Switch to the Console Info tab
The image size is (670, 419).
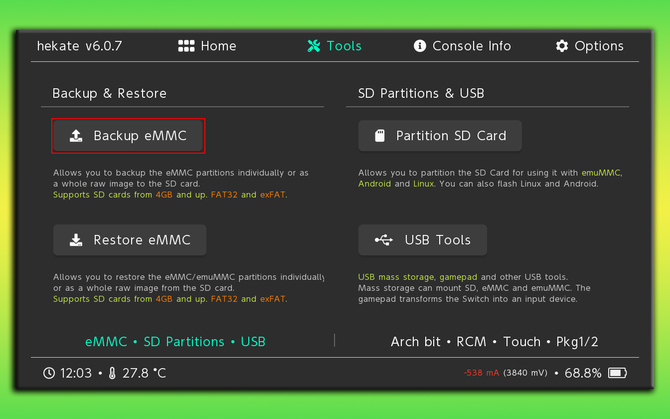pos(462,46)
